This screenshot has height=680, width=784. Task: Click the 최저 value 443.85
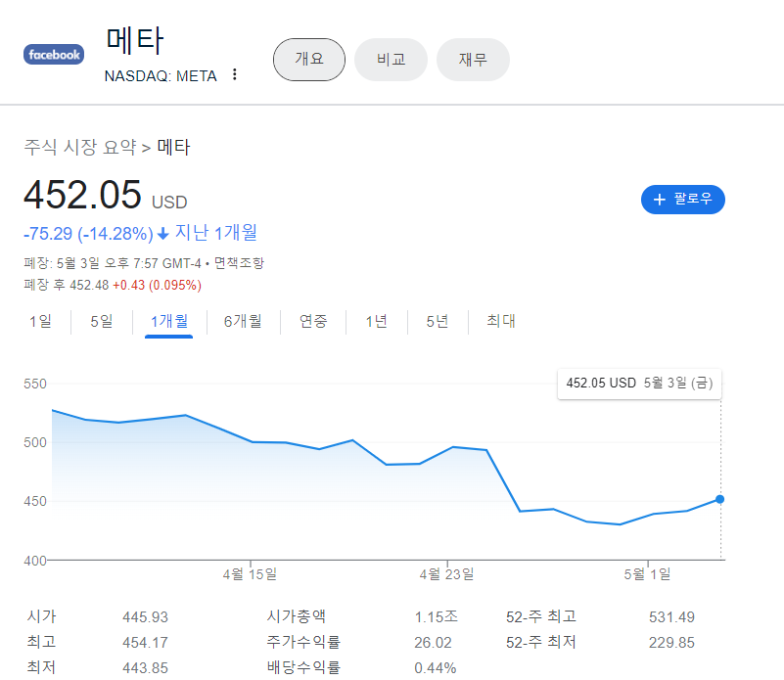(146, 668)
